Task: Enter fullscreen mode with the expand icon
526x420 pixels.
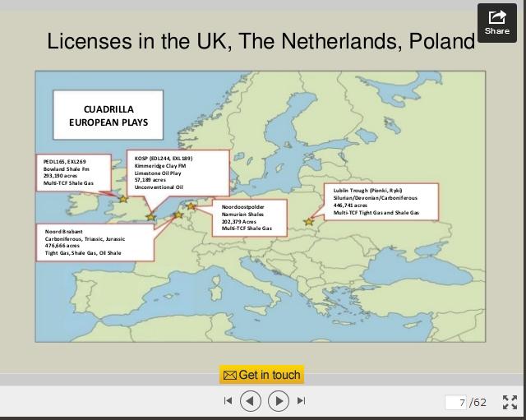Action: [510, 401]
